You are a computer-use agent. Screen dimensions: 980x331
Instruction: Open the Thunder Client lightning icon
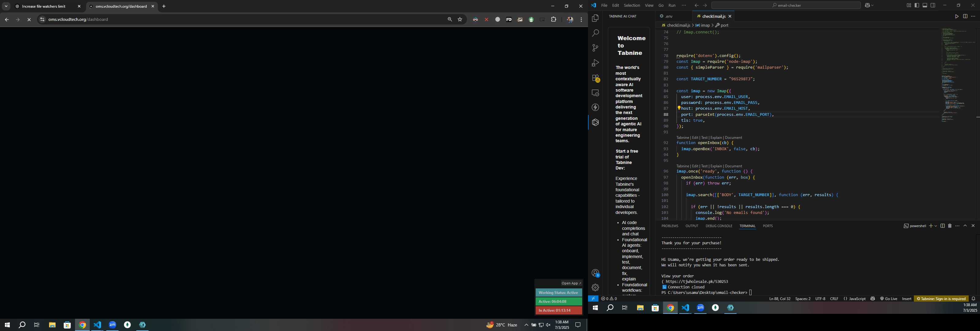click(595, 108)
